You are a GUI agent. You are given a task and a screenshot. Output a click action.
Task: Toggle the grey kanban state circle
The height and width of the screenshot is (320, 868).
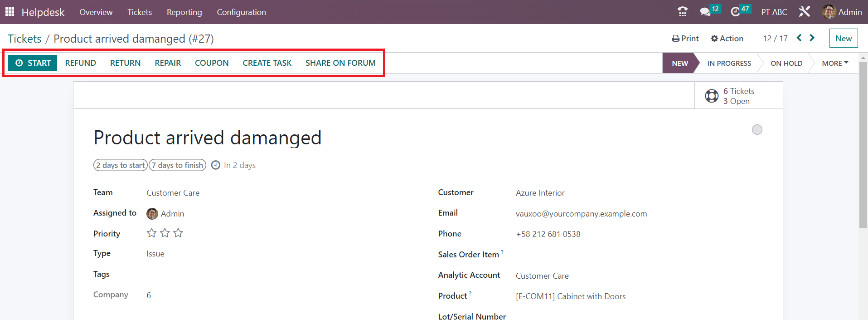(x=757, y=130)
